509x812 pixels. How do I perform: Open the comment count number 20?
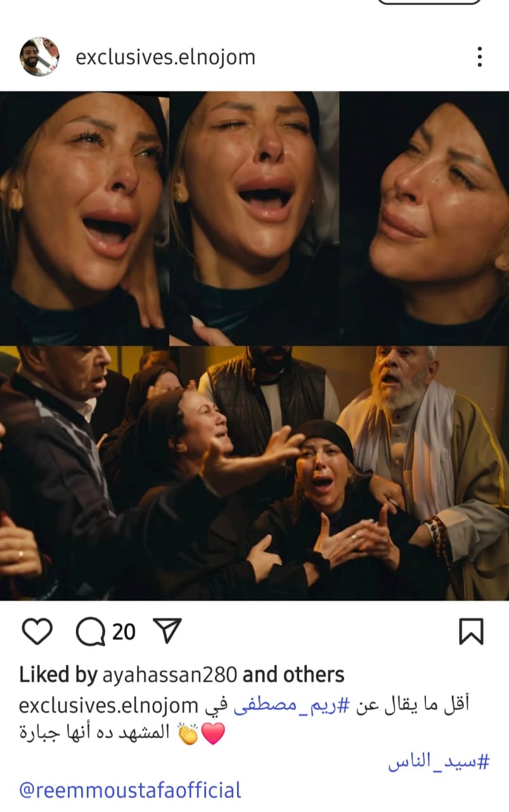tap(124, 632)
